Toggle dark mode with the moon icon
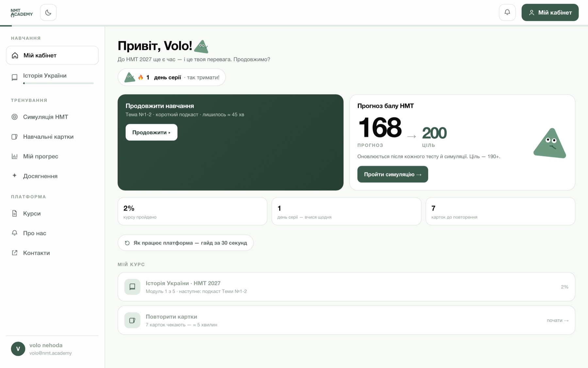Viewport: 588px width, 368px height. 48,12
